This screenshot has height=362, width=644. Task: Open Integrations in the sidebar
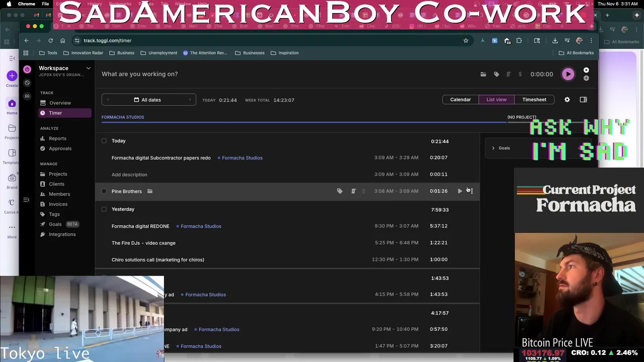click(62, 234)
